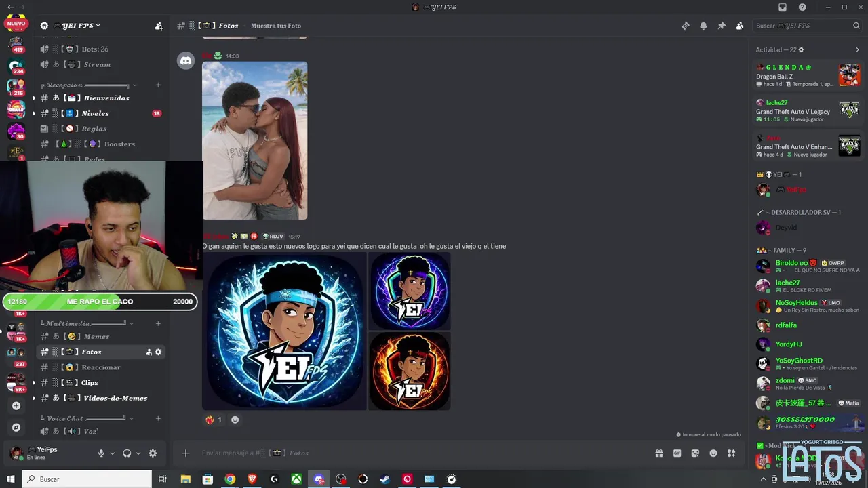This screenshot has width=868, height=488.
Task: Open the Reaccionar channel
Action: click(x=102, y=367)
